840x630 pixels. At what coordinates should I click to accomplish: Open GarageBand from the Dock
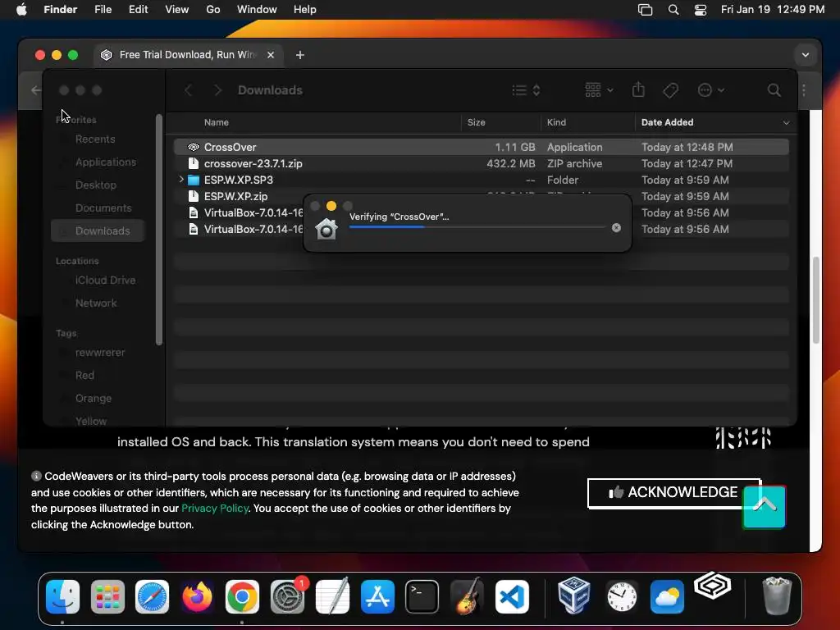468,596
